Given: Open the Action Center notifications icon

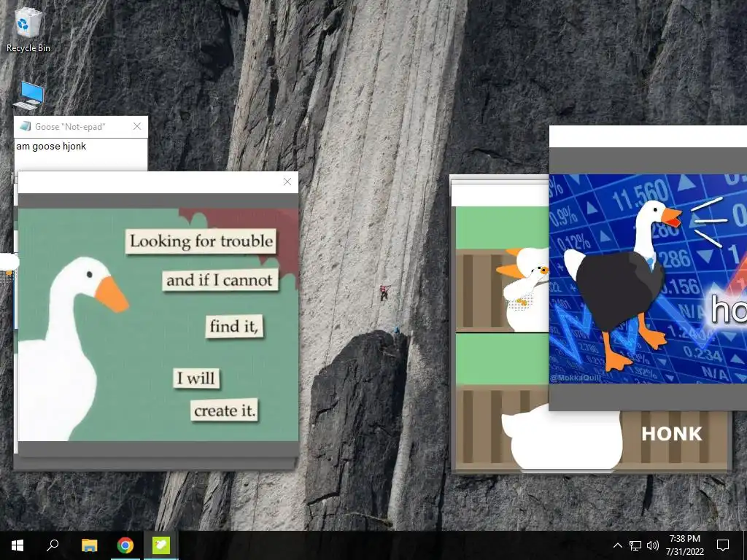Looking at the screenshot, I should 723,545.
